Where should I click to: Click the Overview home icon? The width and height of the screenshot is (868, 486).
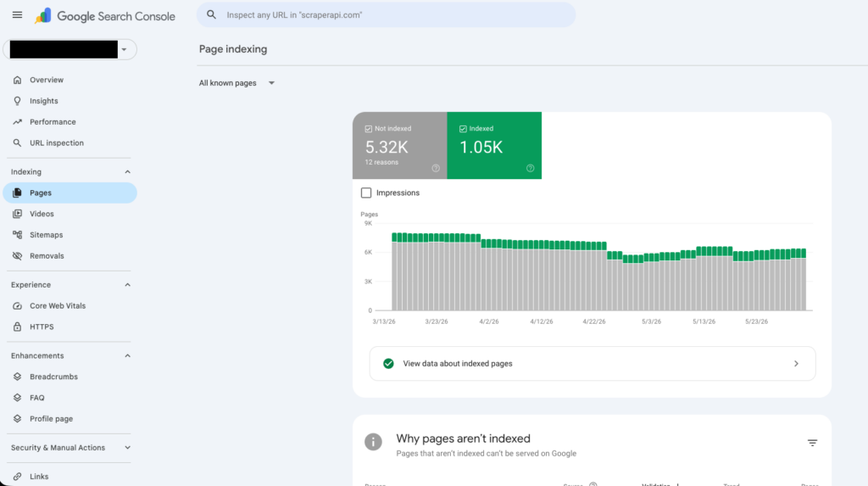[x=17, y=80]
